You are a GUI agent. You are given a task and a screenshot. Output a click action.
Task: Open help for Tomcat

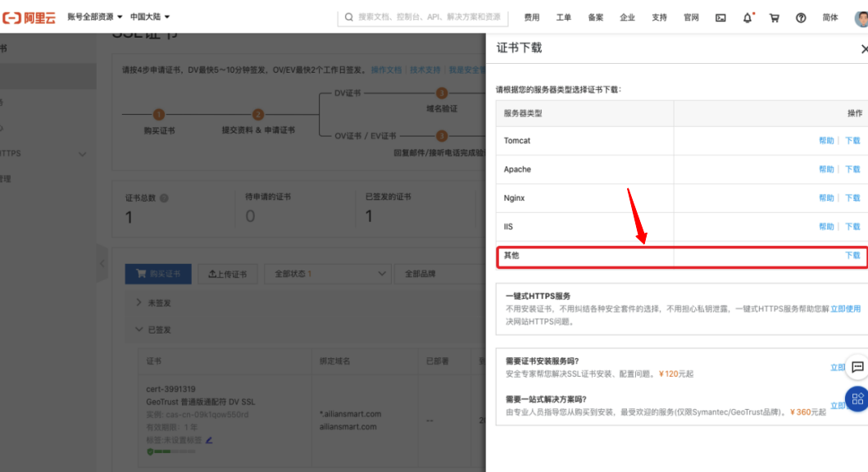(826, 141)
